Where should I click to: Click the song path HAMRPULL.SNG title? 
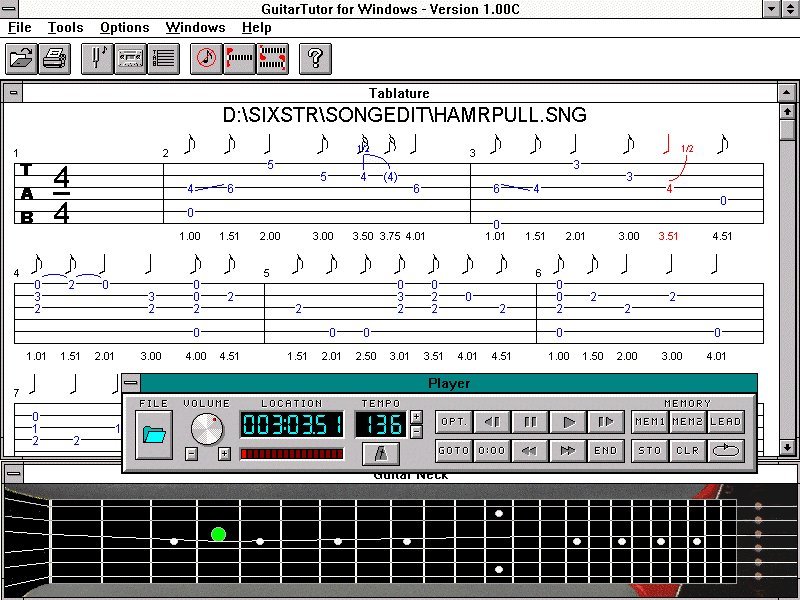pos(405,115)
